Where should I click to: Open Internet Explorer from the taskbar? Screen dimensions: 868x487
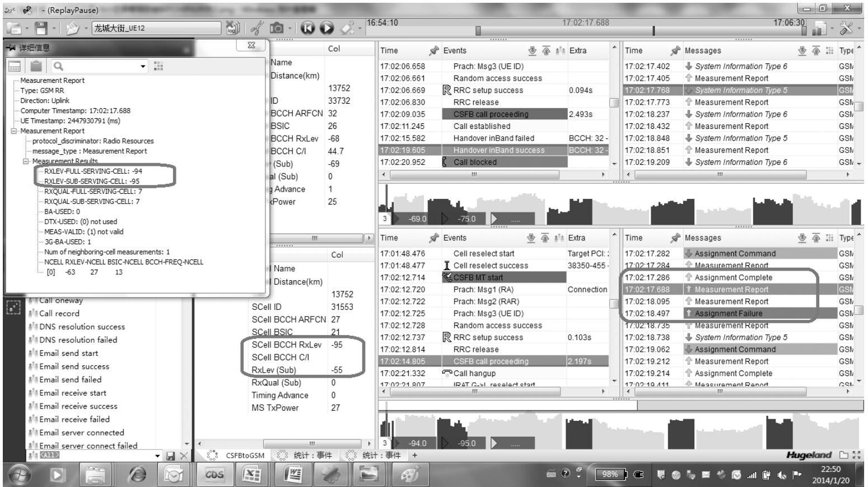click(137, 475)
